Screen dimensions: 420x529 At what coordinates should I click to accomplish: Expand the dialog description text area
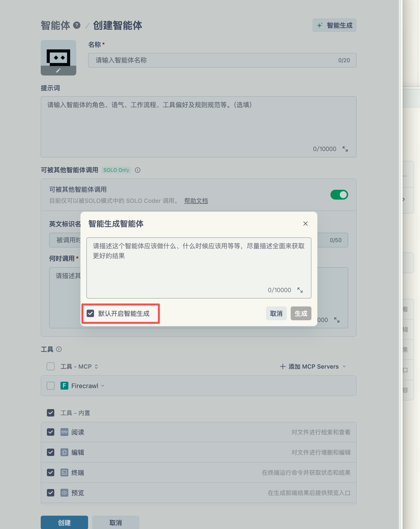(x=300, y=290)
